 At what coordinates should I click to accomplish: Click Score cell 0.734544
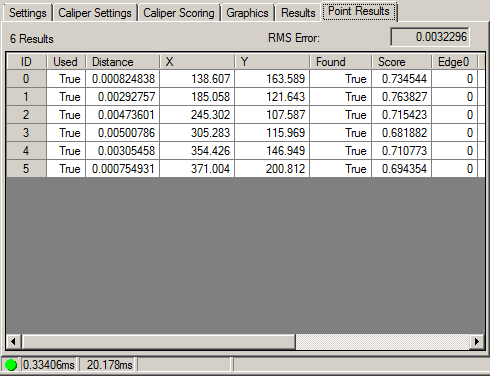tap(402, 79)
